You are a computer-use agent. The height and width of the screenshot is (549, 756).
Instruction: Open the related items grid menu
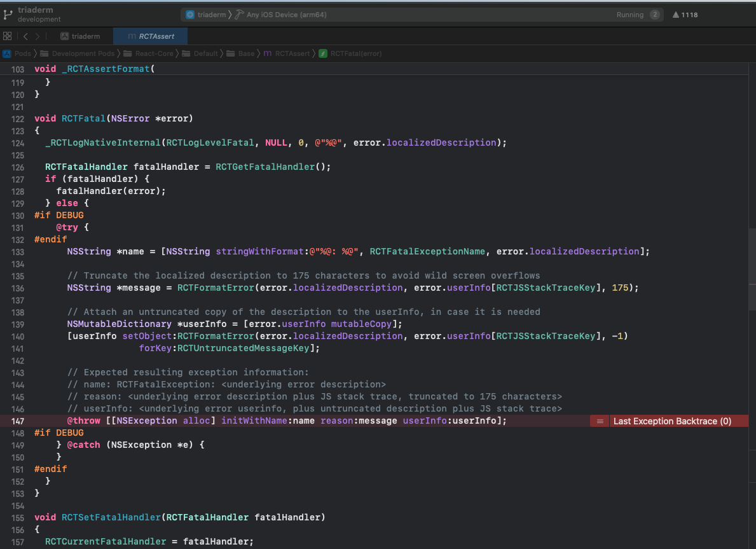click(x=8, y=36)
